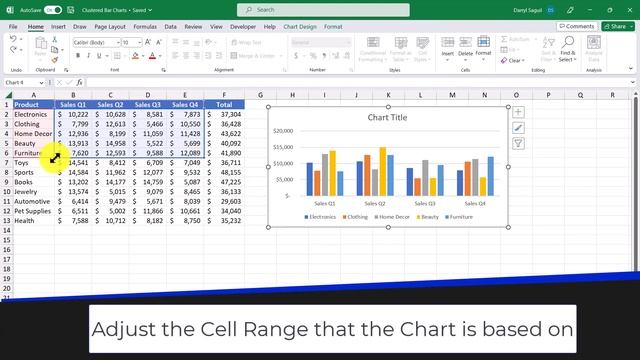Click the Copy icon in Clipboard group

click(54, 49)
